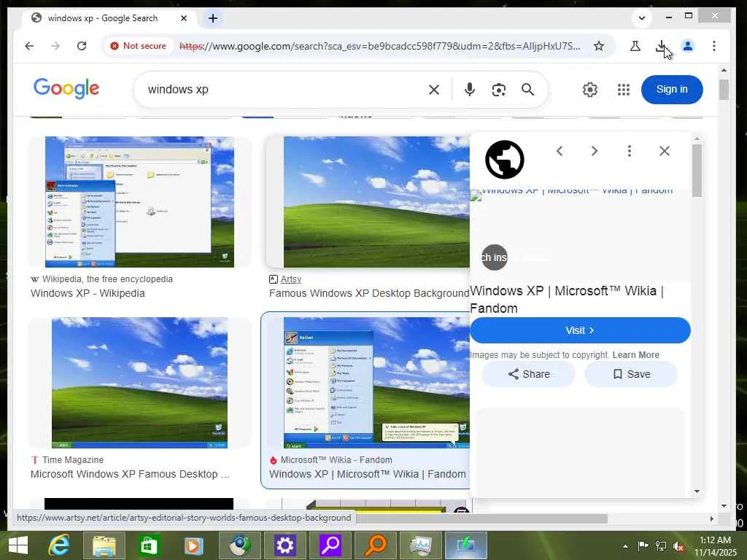Open the Chrome three-dot menu
The height and width of the screenshot is (560, 747).
pyautogui.click(x=713, y=46)
